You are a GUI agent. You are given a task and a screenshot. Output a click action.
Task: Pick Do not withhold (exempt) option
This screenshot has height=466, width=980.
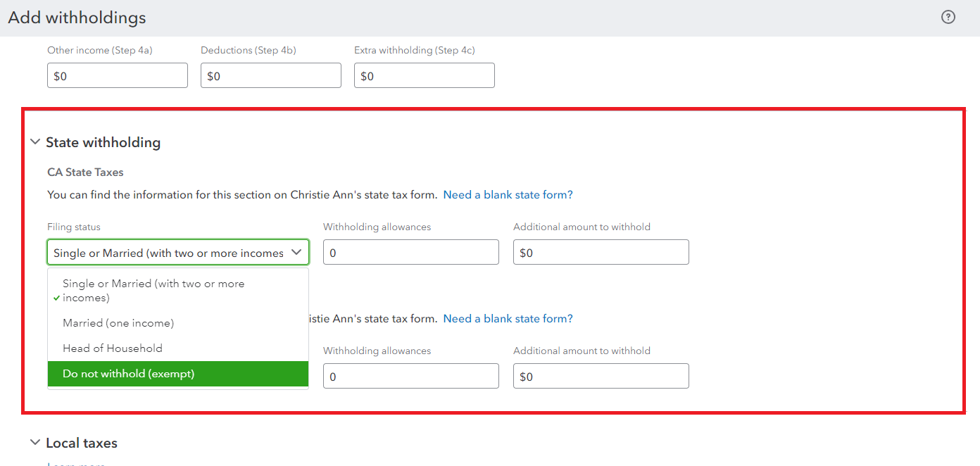[128, 374]
